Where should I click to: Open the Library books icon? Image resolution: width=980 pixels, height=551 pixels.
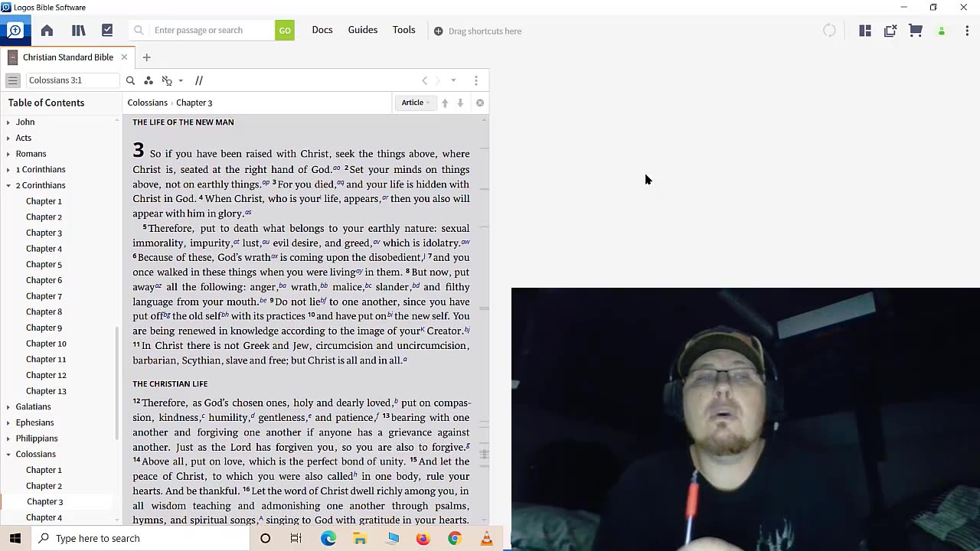[78, 31]
